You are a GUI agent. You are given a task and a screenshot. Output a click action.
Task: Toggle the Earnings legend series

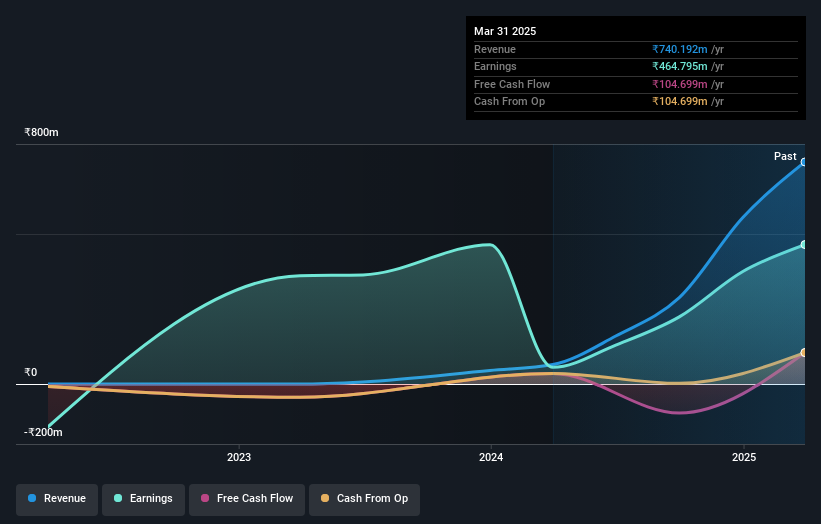coord(143,499)
